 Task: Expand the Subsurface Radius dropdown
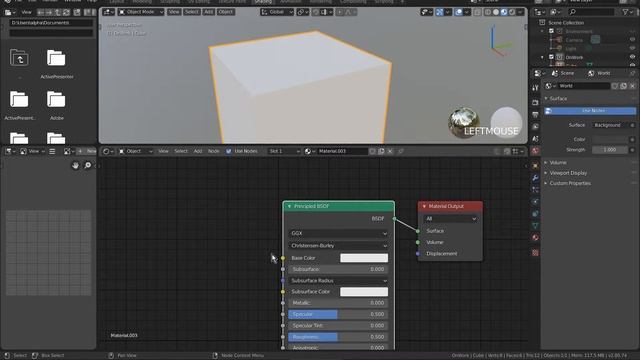[x=338, y=281]
